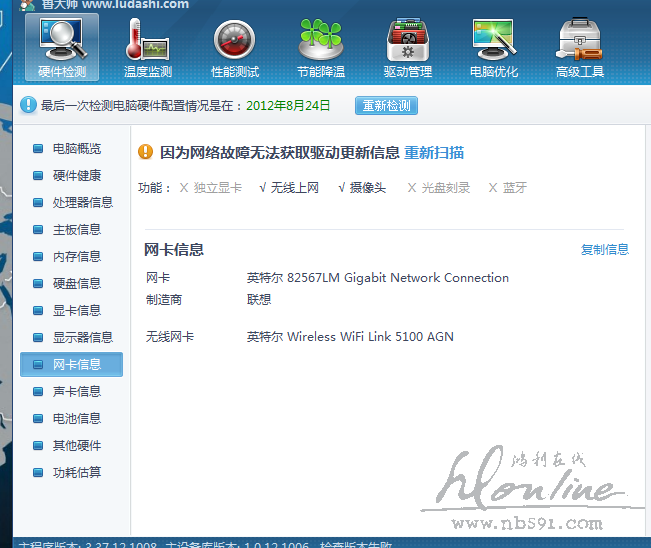Open the 温度监测 temperature monitor icon
Viewport: 651px width, 548px height.
tap(147, 41)
